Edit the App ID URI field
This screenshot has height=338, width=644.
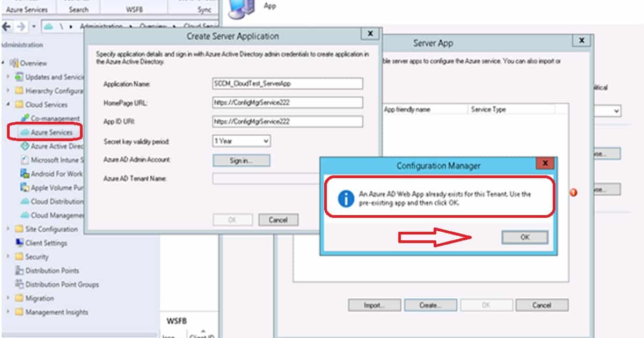pyautogui.click(x=288, y=122)
